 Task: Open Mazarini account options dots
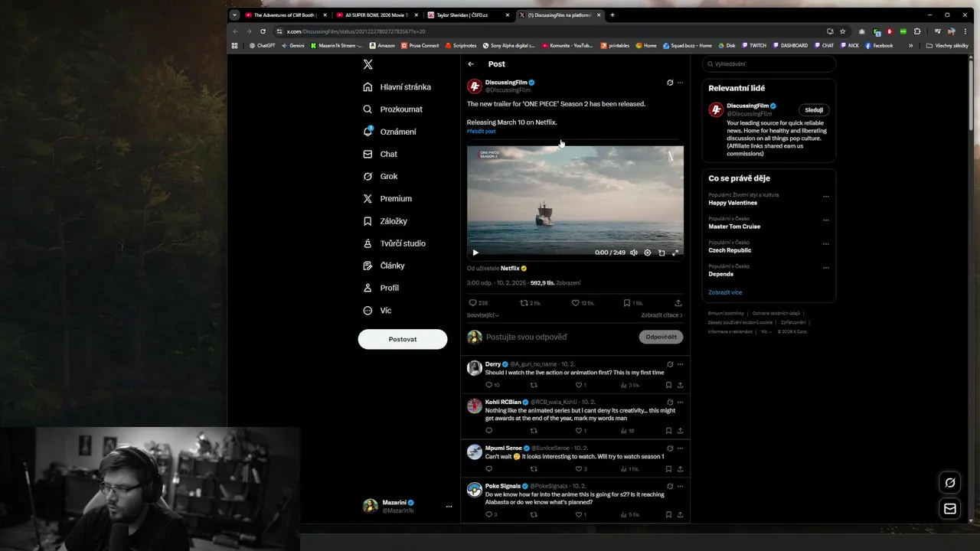(449, 507)
